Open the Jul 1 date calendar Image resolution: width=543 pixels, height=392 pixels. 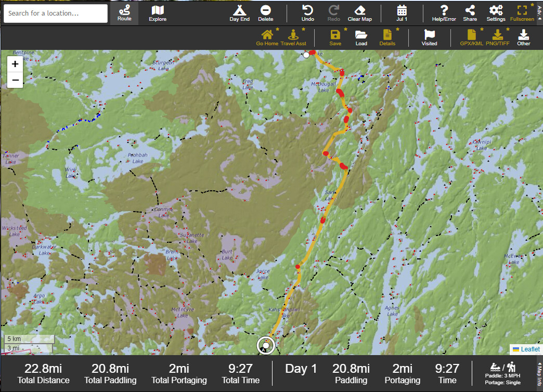point(402,13)
